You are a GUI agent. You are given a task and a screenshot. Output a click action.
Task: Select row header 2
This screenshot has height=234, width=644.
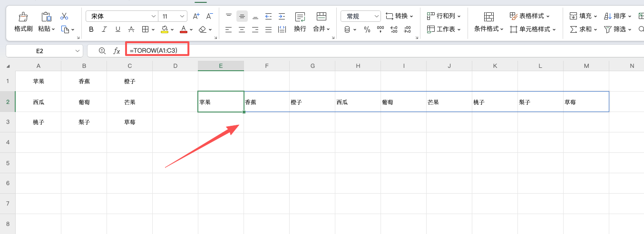click(x=8, y=102)
